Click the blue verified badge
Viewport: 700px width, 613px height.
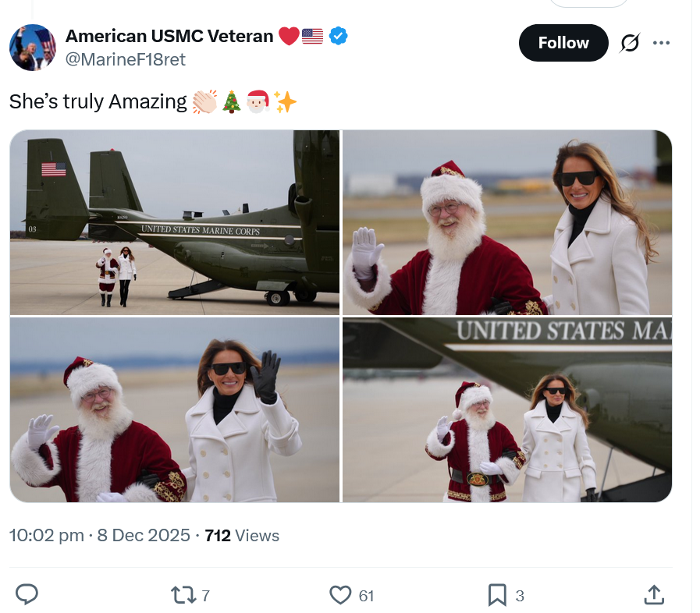pos(338,35)
